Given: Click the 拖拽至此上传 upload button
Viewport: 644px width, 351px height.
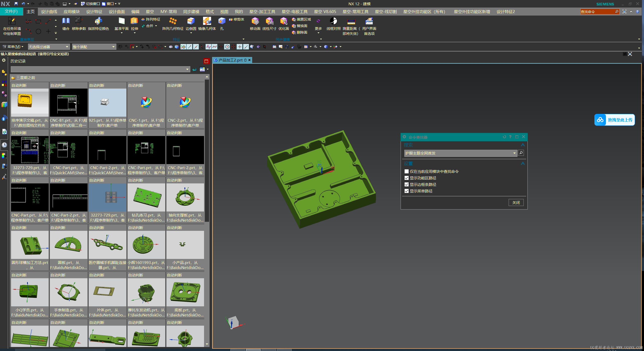Looking at the screenshot, I should tap(614, 120).
